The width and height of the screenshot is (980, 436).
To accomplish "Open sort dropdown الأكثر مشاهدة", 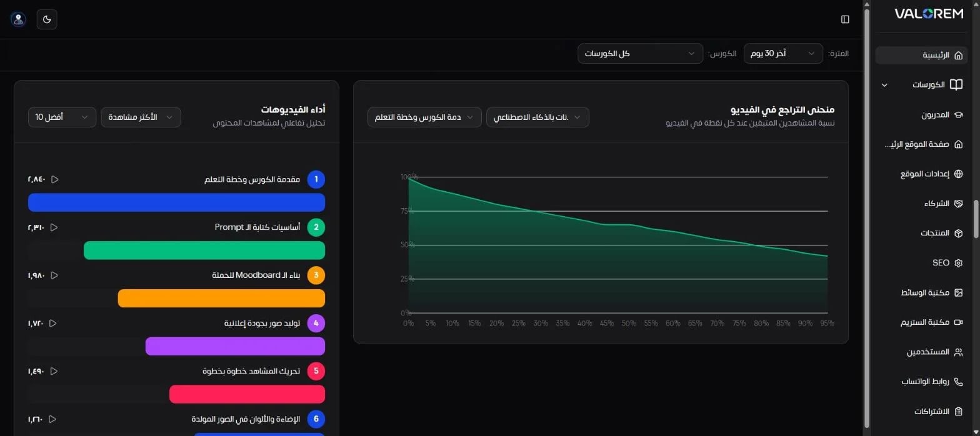I will coord(141,117).
